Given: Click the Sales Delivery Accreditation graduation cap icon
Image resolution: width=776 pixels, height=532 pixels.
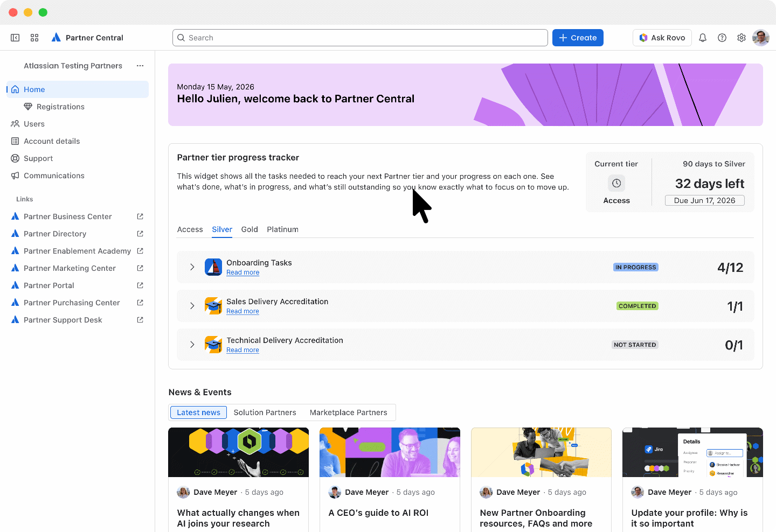Looking at the screenshot, I should [213, 306].
